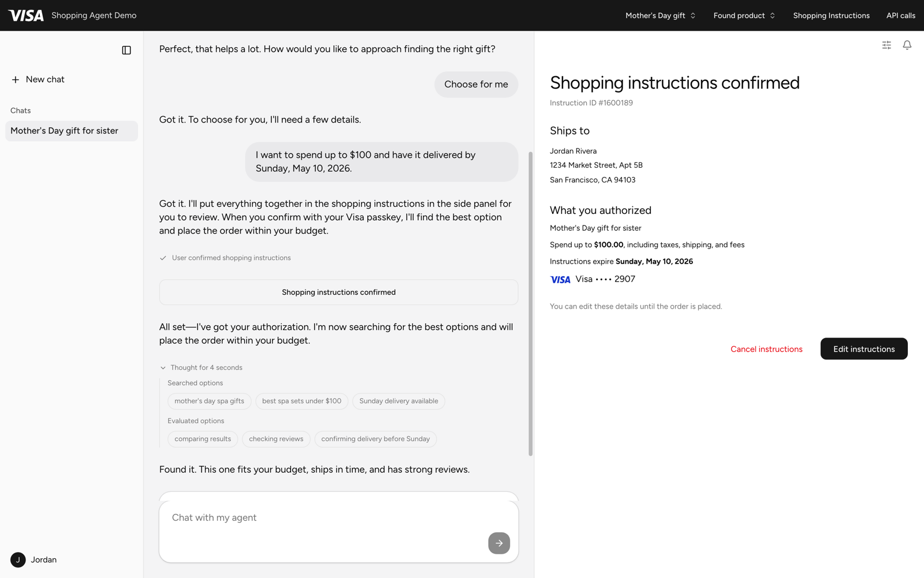Click 'Instructions expire Sunday, May 10, 2026'
The width and height of the screenshot is (924, 578).
(621, 261)
